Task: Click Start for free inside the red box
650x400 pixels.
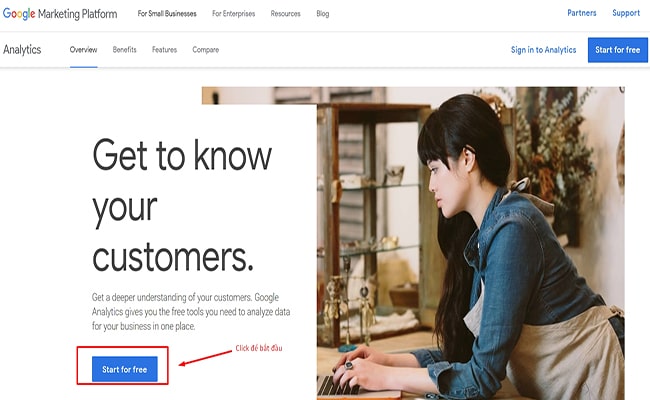Action: point(125,369)
